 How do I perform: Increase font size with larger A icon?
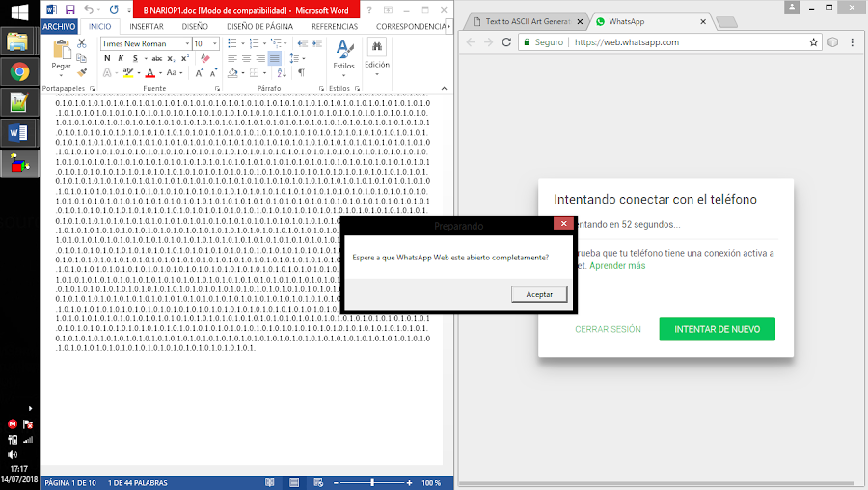[200, 73]
